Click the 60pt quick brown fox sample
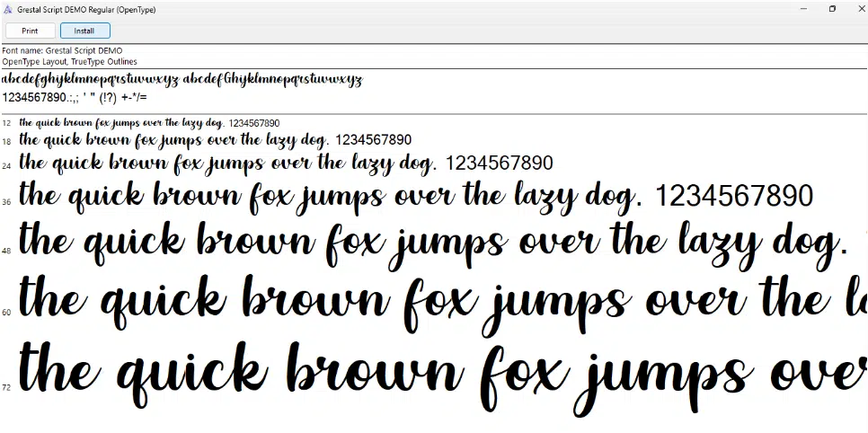The image size is (868, 433). point(443,305)
